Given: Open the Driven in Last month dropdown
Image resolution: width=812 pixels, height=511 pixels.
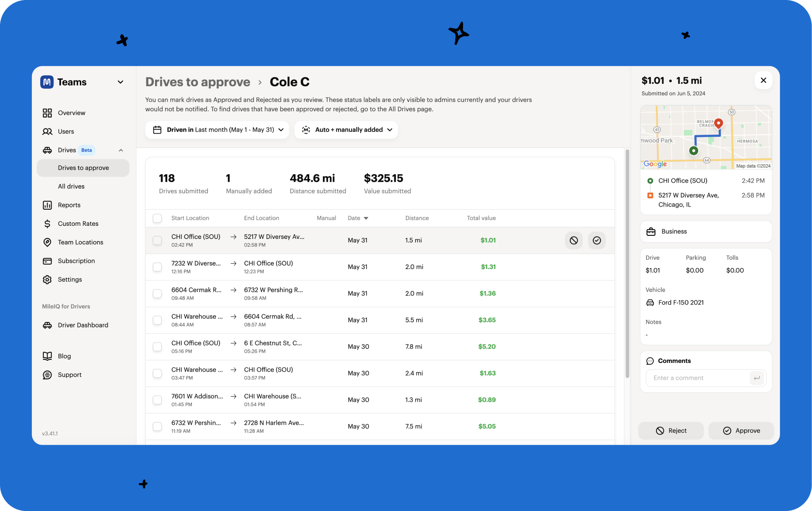Looking at the screenshot, I should click(217, 130).
